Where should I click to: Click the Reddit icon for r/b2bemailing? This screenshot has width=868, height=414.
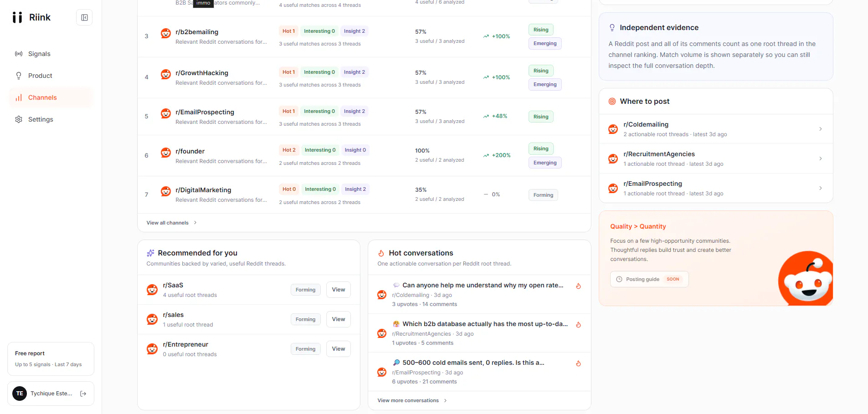tap(166, 33)
